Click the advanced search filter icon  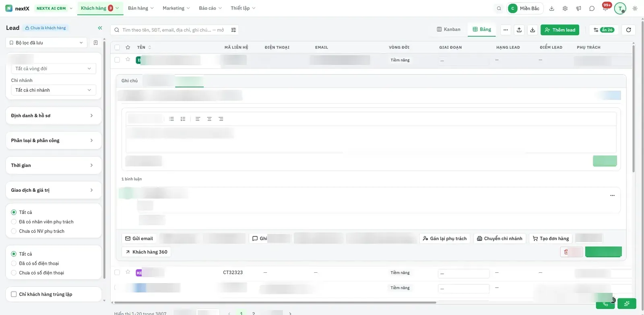(233, 30)
